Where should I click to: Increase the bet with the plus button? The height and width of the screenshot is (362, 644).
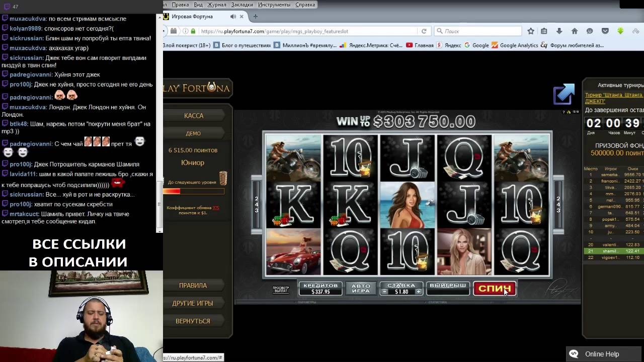click(418, 292)
